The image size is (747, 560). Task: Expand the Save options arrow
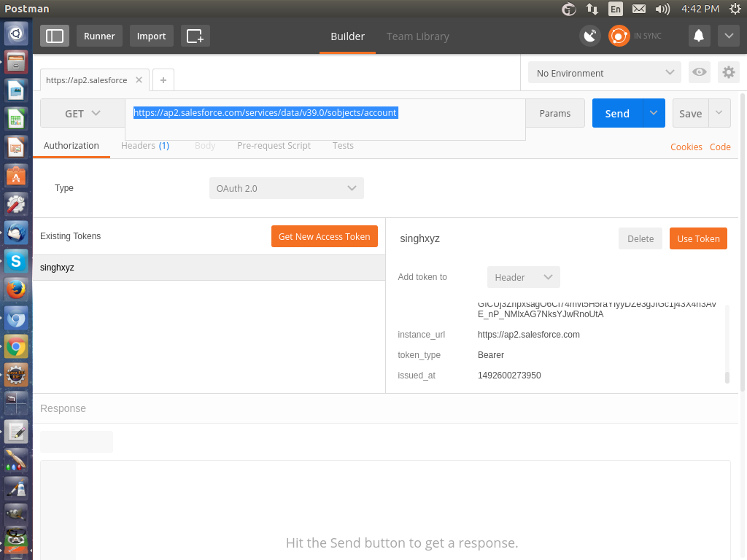pos(719,113)
